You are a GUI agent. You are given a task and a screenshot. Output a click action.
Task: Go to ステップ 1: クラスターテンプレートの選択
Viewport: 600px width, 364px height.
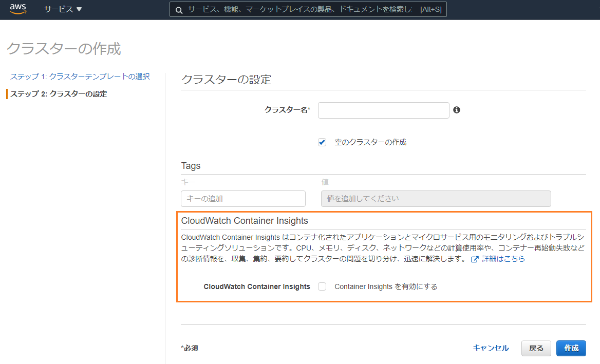(80, 76)
